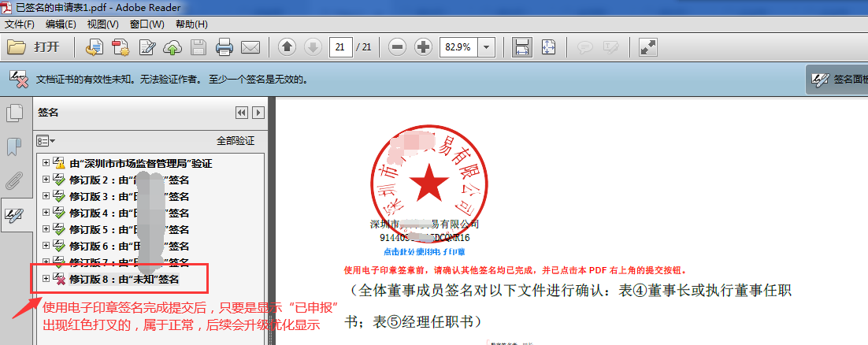
Task: Expand 修订版 4 signature entry
Action: coord(46,213)
